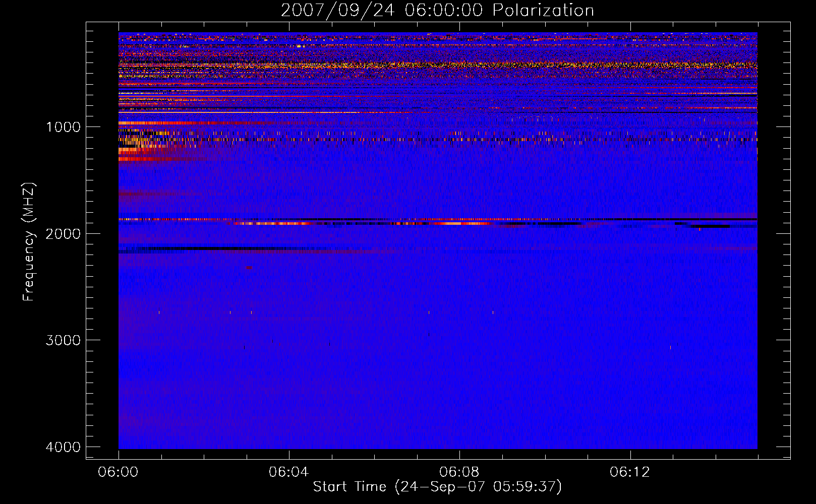The width and height of the screenshot is (816, 504).
Task: Click the 2000 frequency tick label
Action: pos(63,233)
